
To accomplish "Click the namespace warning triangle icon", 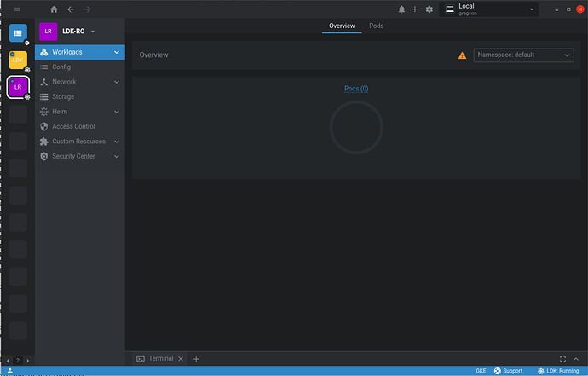I will click(462, 55).
